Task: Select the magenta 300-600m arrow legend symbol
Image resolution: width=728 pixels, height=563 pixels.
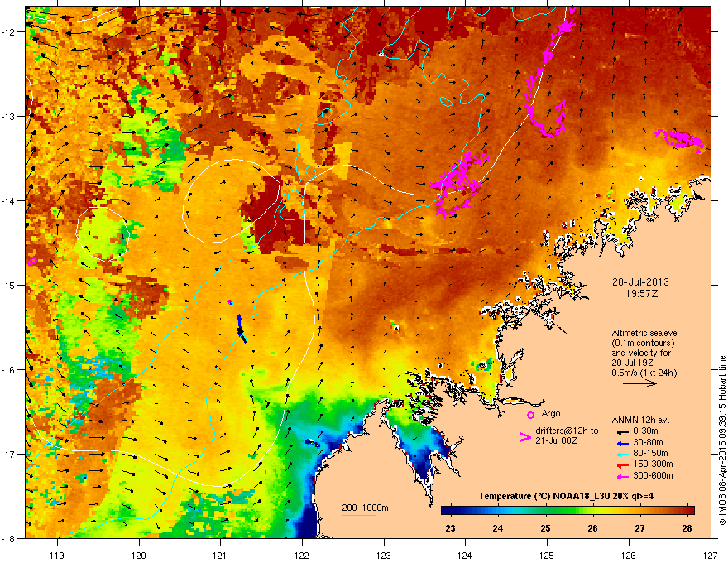Action: click(621, 476)
